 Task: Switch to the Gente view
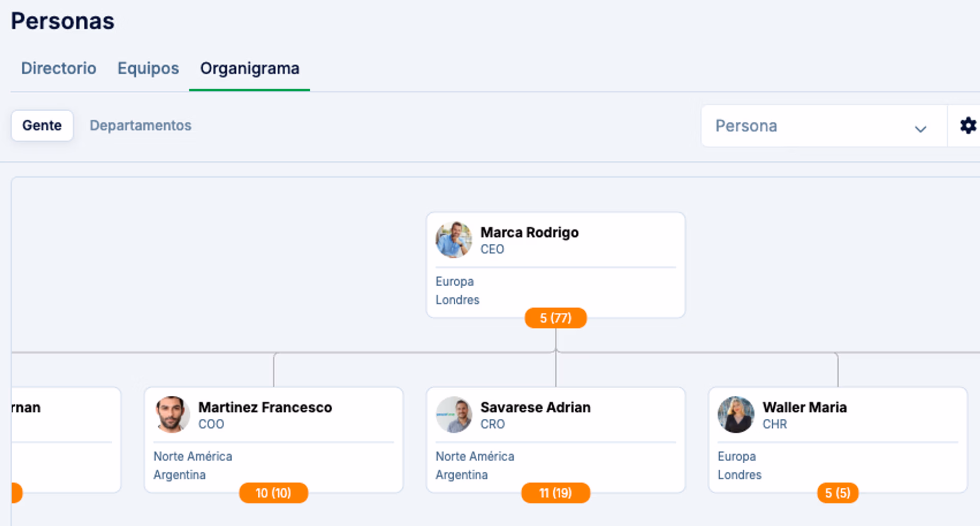pos(42,126)
